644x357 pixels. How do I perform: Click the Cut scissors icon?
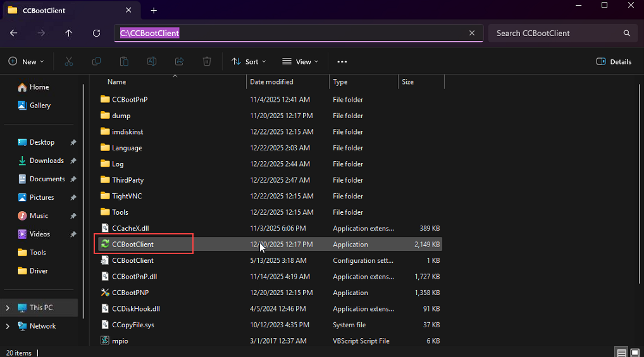click(x=69, y=61)
